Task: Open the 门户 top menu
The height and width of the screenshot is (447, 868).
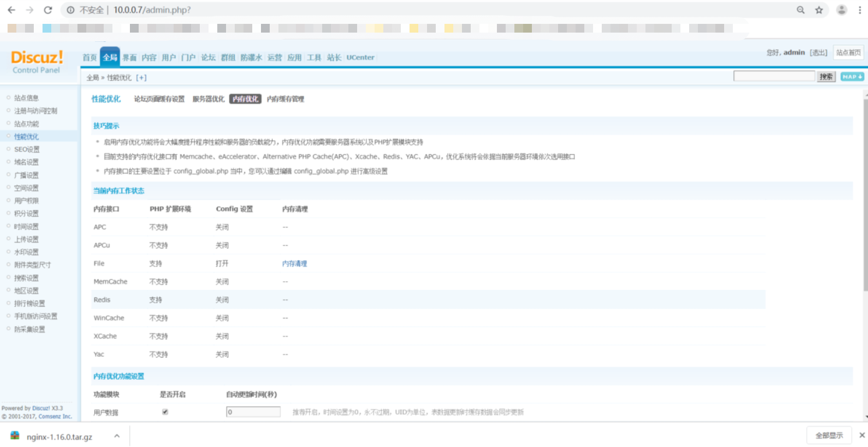Action: (188, 58)
